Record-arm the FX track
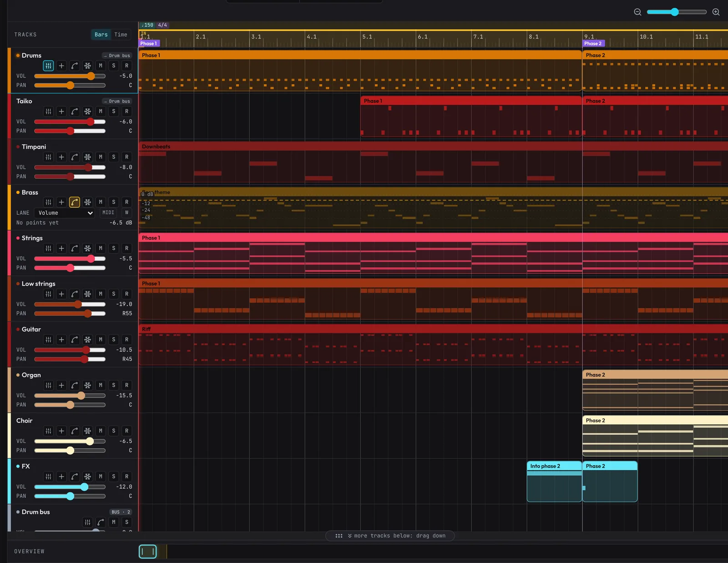The height and width of the screenshot is (563, 728). [127, 477]
